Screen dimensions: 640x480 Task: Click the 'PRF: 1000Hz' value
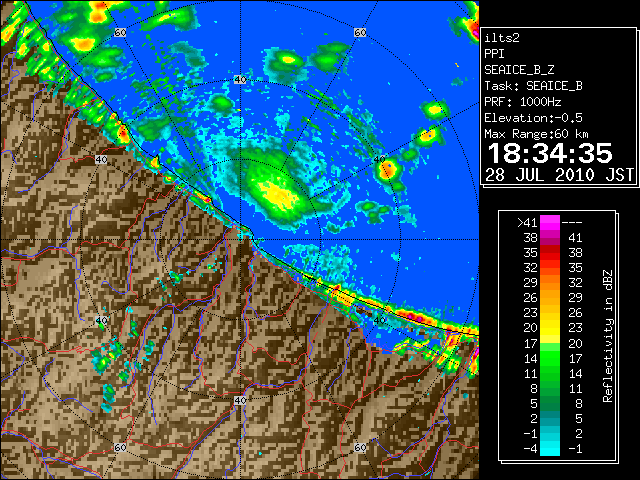pyautogui.click(x=523, y=102)
